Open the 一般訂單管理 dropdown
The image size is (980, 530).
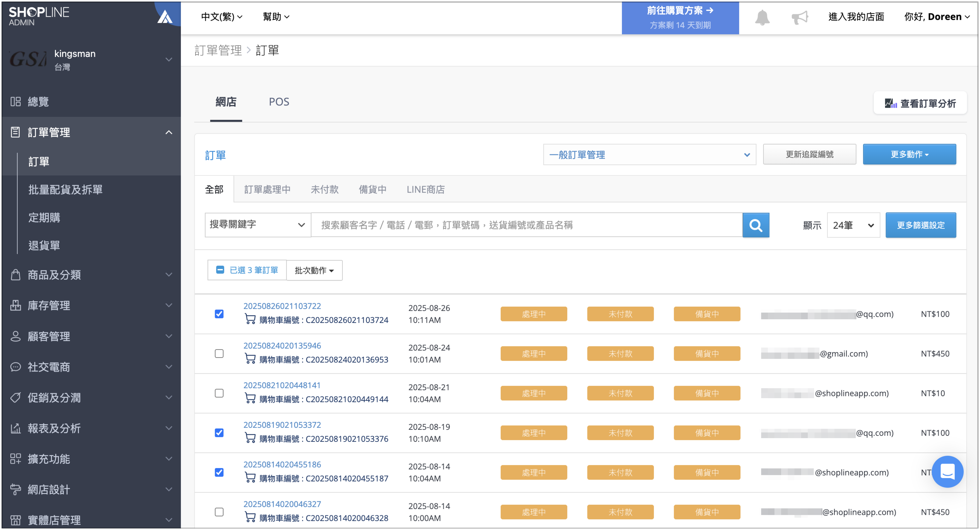(649, 154)
